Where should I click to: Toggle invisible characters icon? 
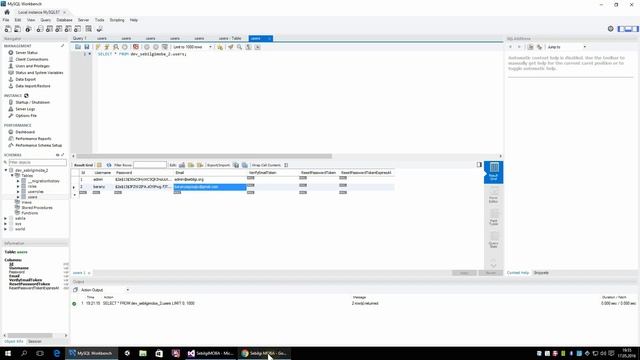tap(249, 47)
